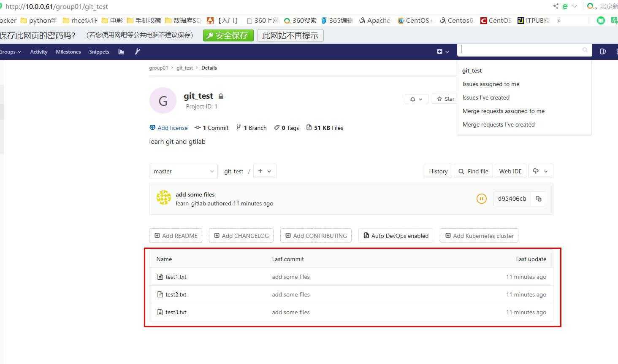Open the group01 breadcrumb link
Image resolution: width=618 pixels, height=364 pixels.
(158, 67)
